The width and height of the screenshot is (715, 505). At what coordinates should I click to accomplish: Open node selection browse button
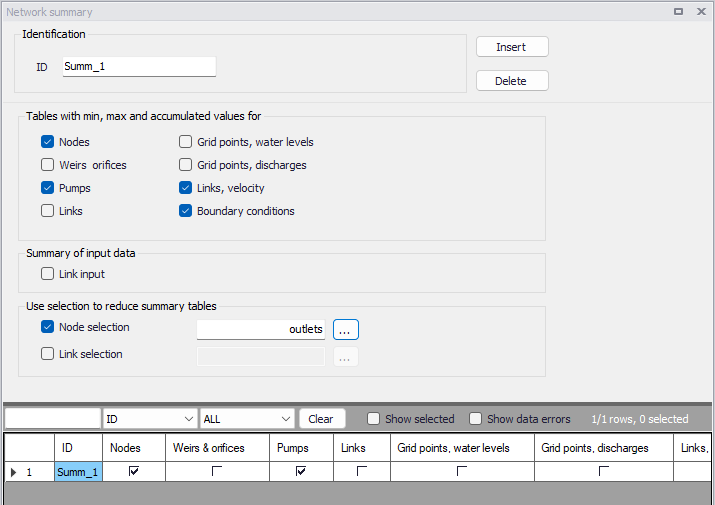[346, 330]
